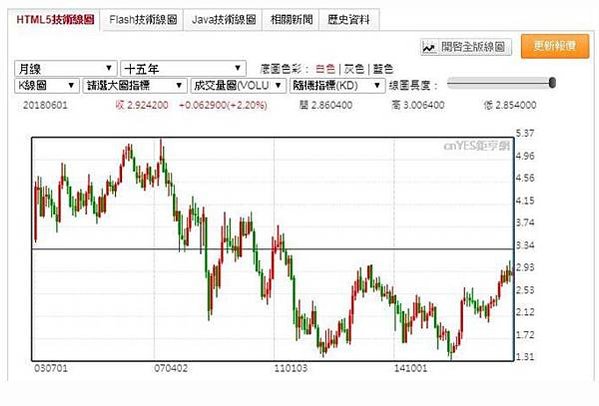
Task: Open the 月線 period dropdown
Action: pos(66,69)
